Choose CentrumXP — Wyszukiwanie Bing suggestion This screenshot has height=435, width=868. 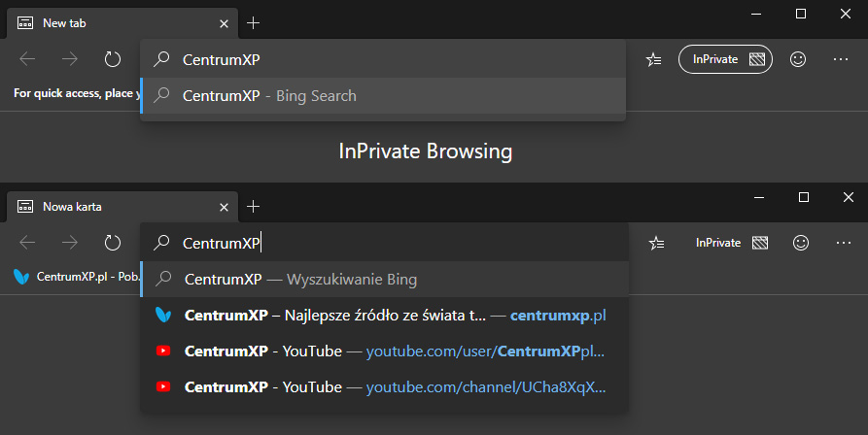click(384, 279)
